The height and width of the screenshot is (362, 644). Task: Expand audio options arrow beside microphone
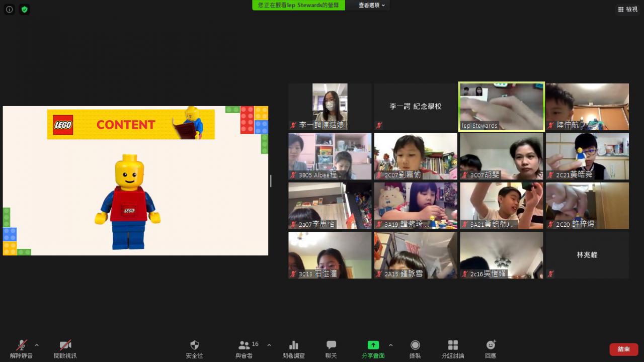click(x=37, y=345)
